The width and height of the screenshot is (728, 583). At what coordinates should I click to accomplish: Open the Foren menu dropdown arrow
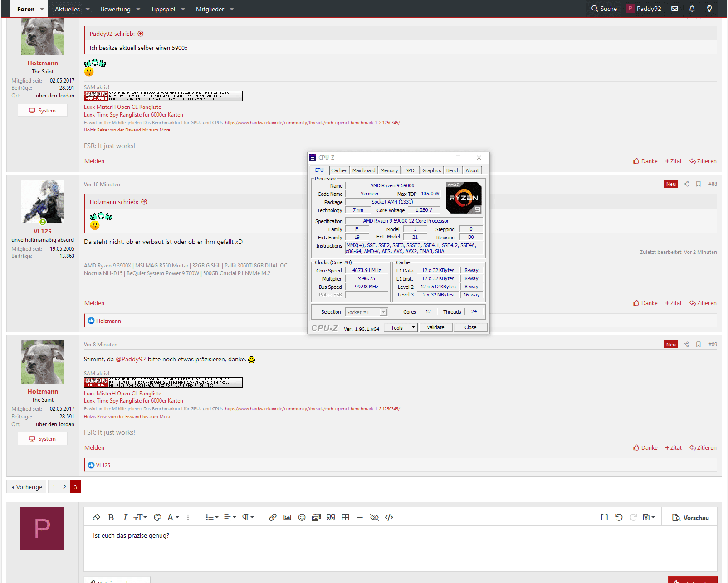(42, 9)
